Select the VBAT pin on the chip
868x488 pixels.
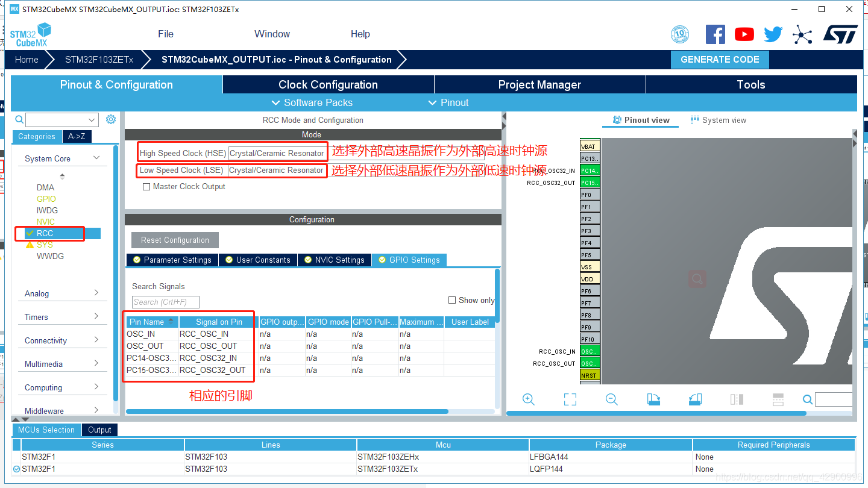pyautogui.click(x=589, y=146)
